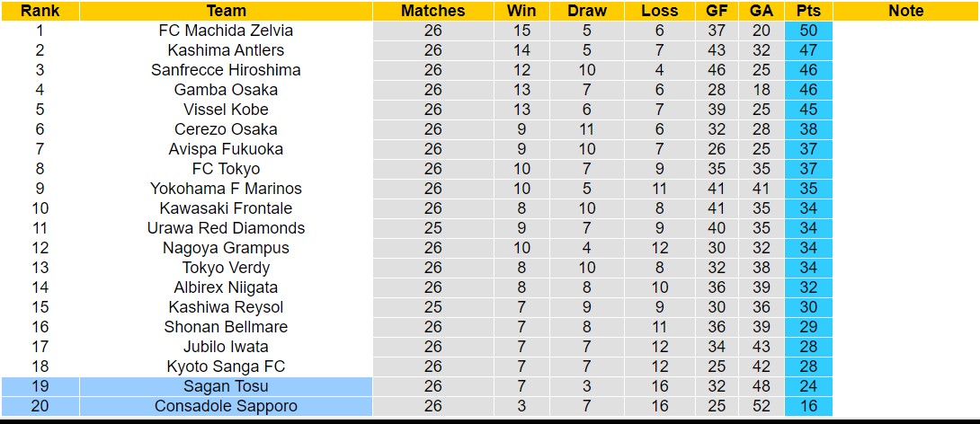Click the GF column header

tap(717, 11)
